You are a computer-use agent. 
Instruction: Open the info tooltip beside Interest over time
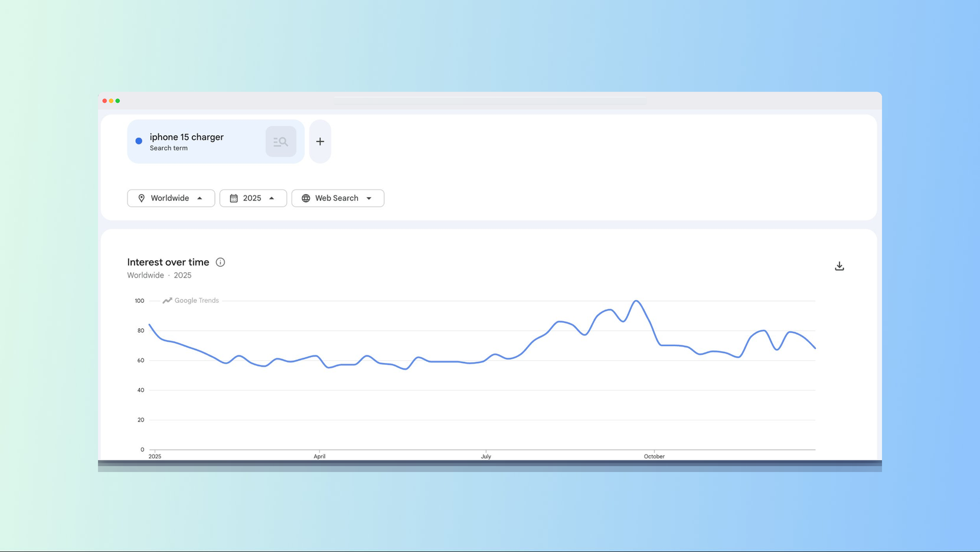pos(220,262)
